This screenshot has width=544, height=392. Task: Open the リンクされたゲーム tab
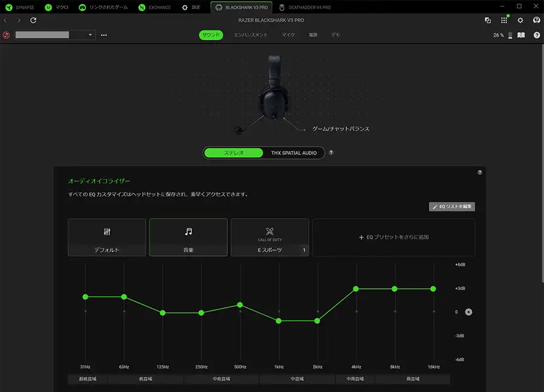[103, 7]
